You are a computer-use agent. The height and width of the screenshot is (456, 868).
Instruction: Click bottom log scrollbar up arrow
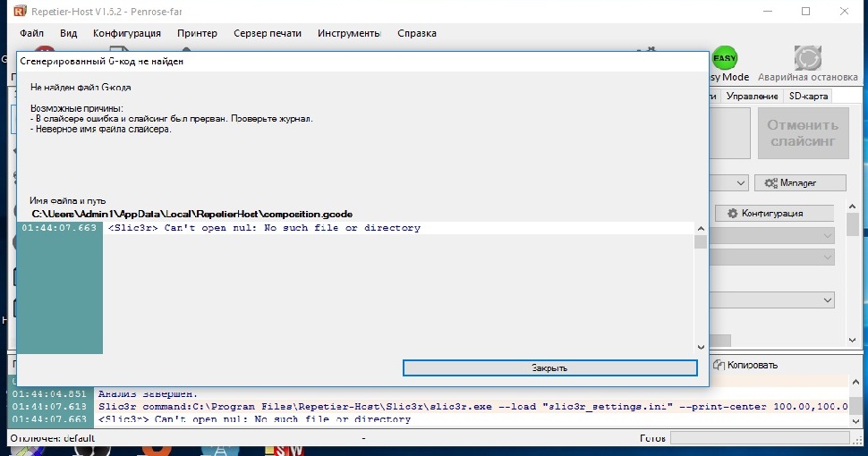(855, 382)
